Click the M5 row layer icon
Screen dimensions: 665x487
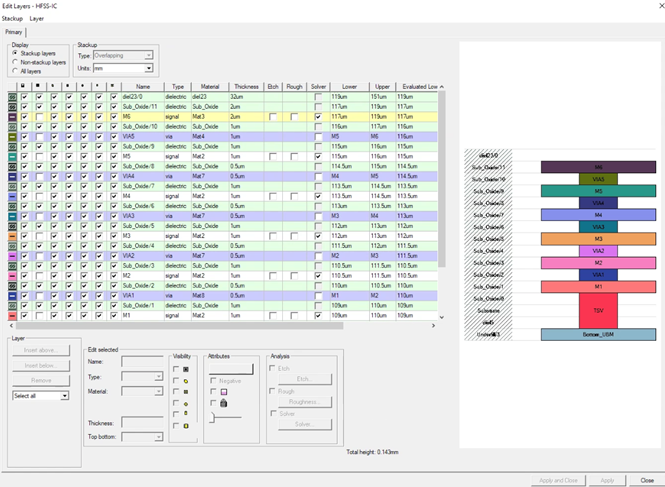click(x=11, y=157)
